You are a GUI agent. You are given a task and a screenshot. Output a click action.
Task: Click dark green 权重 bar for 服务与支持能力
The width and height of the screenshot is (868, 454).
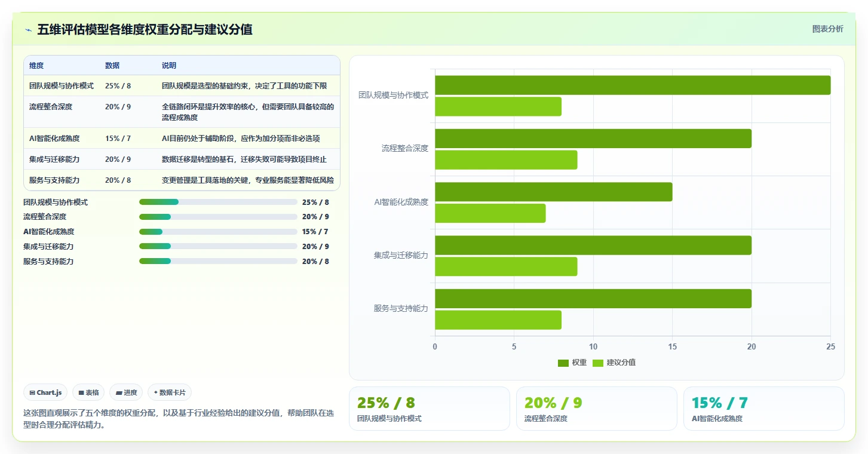click(593, 298)
